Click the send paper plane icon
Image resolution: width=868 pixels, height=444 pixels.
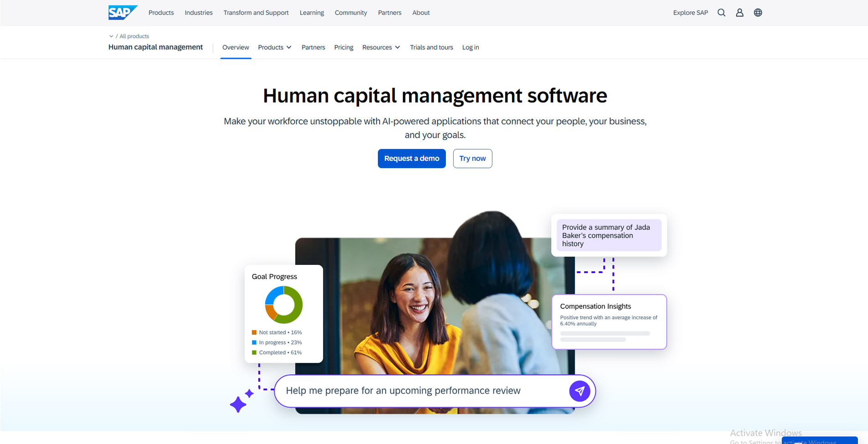[x=579, y=391]
